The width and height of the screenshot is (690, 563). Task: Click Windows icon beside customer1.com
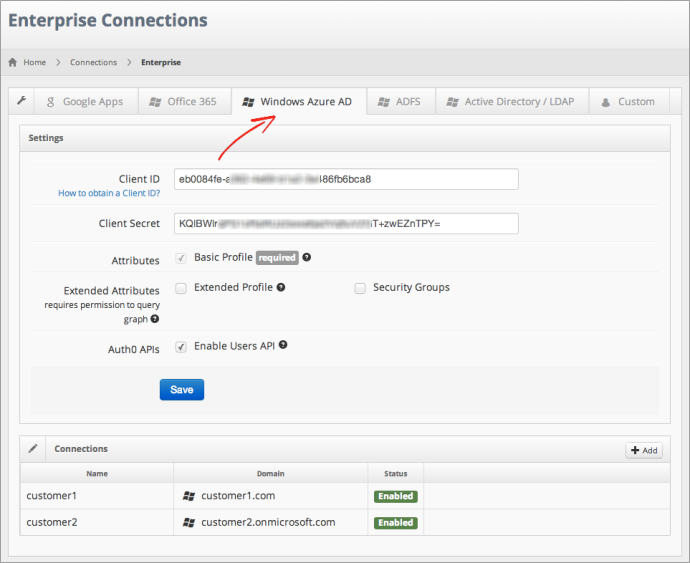[189, 496]
